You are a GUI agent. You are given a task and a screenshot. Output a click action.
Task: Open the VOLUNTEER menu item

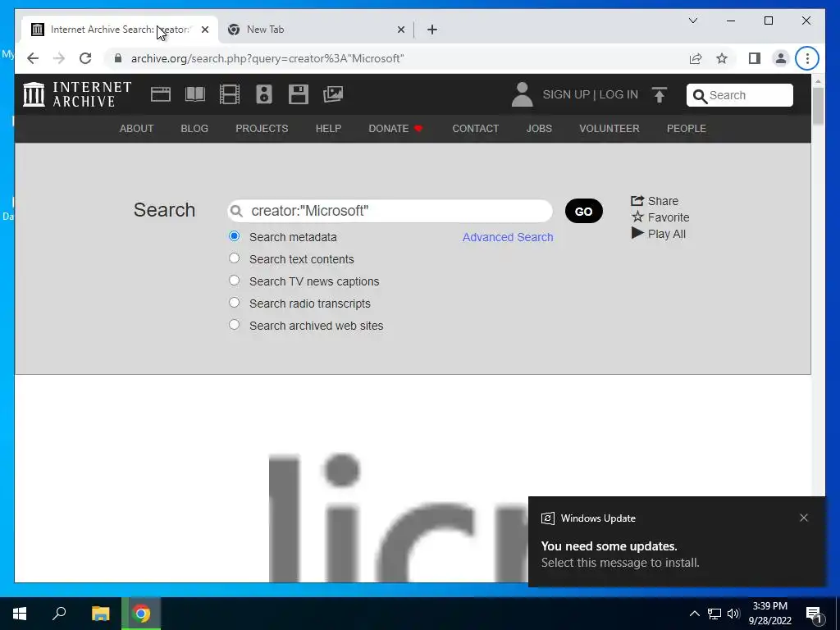coord(609,129)
